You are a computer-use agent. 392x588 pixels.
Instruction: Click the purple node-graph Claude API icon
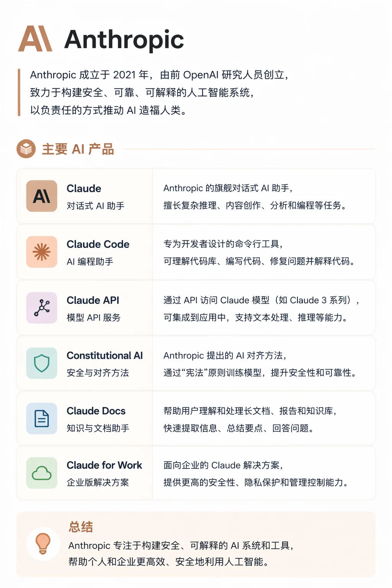click(42, 308)
